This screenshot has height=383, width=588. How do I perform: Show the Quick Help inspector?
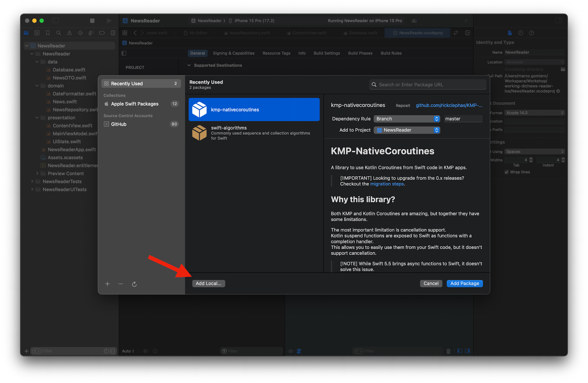click(531, 33)
